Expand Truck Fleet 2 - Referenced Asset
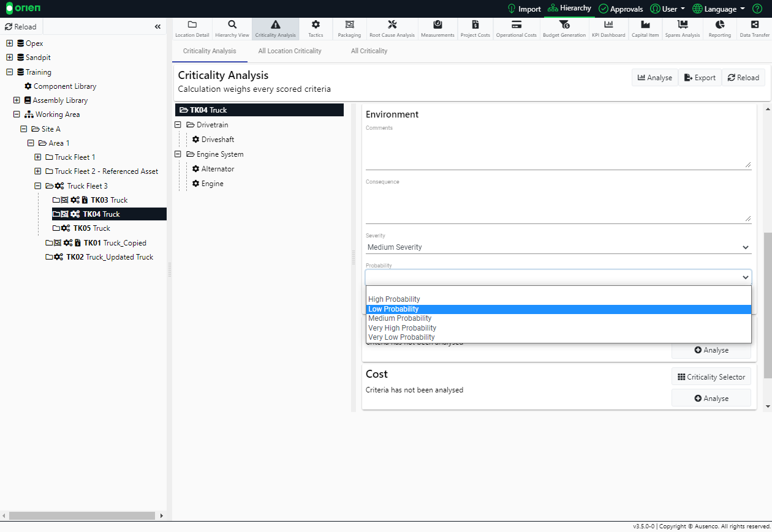Image resolution: width=772 pixels, height=532 pixels. (38, 171)
